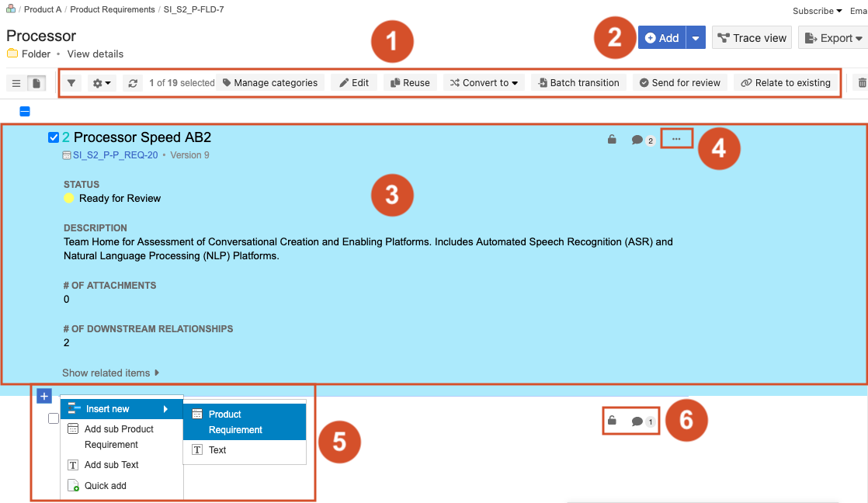Open the gear settings dropdown
868x503 pixels.
pyautogui.click(x=102, y=83)
